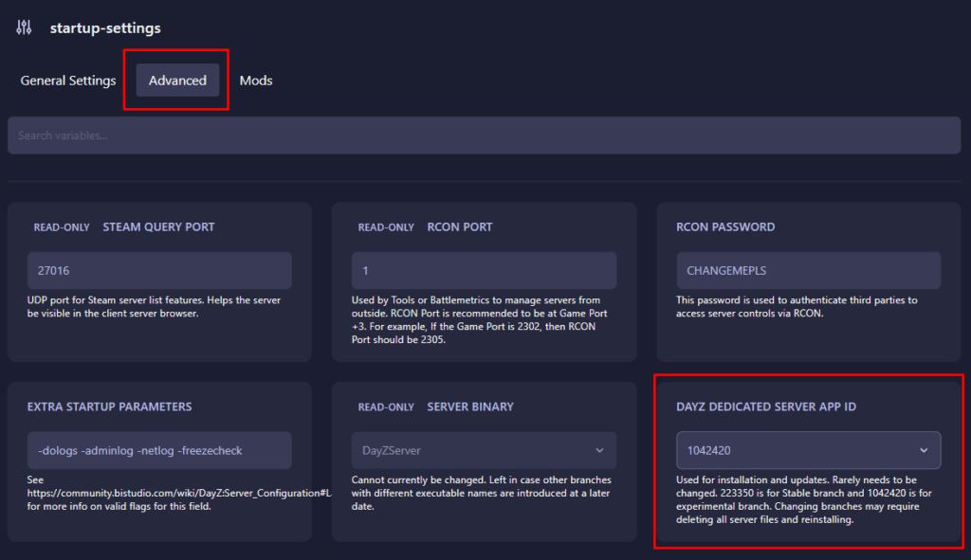Image resolution: width=971 pixels, height=560 pixels.
Task: Select the Advanced tab
Action: pos(177,81)
